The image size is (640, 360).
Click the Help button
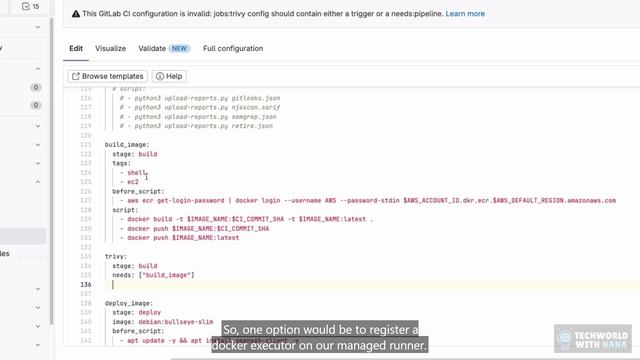(169, 76)
